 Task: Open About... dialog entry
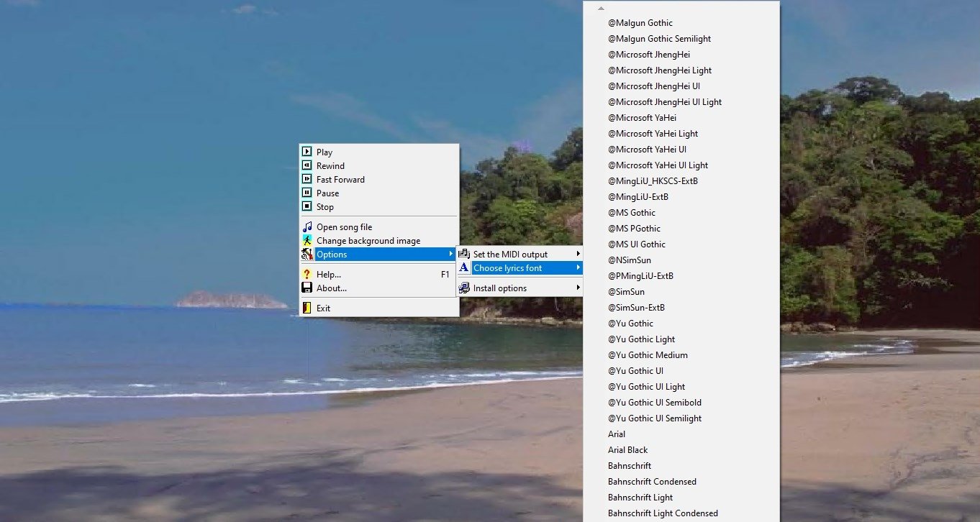(379, 288)
